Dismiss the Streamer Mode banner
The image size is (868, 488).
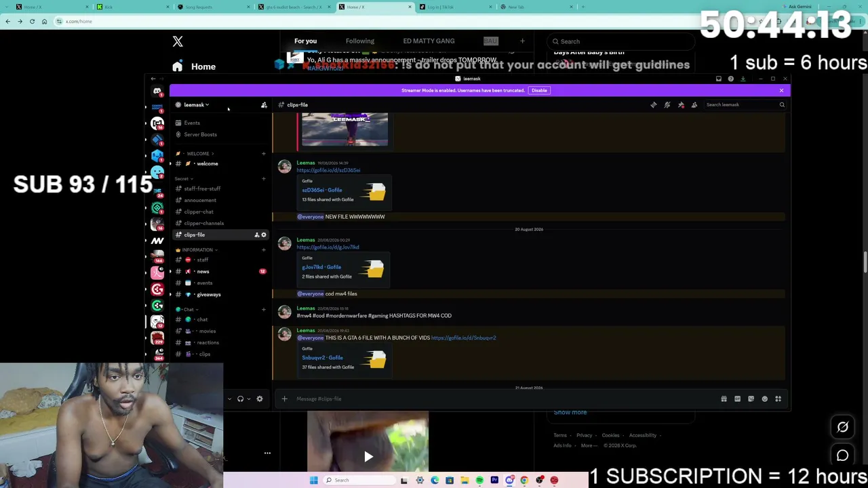(x=781, y=91)
